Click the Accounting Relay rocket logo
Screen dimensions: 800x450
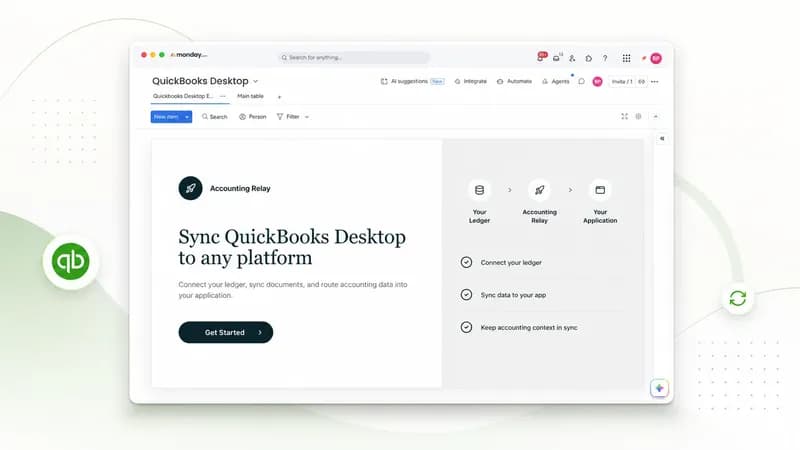(x=190, y=188)
